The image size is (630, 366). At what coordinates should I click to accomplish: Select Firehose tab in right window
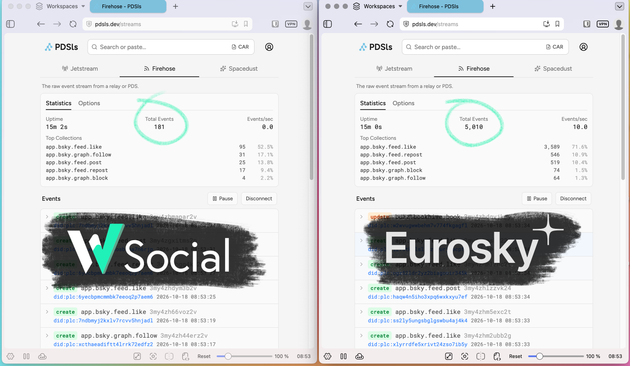click(x=474, y=69)
